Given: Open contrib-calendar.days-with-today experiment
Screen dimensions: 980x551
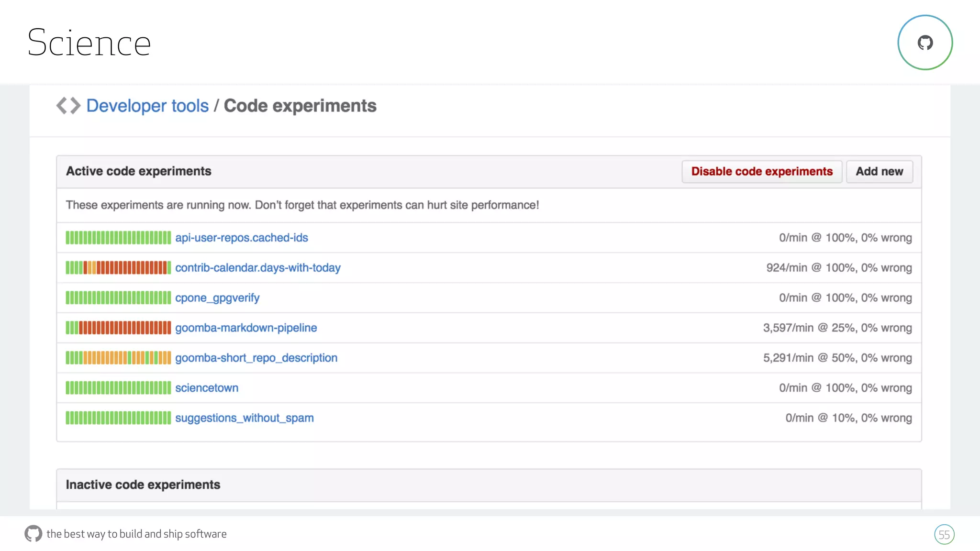Looking at the screenshot, I should [x=257, y=268].
